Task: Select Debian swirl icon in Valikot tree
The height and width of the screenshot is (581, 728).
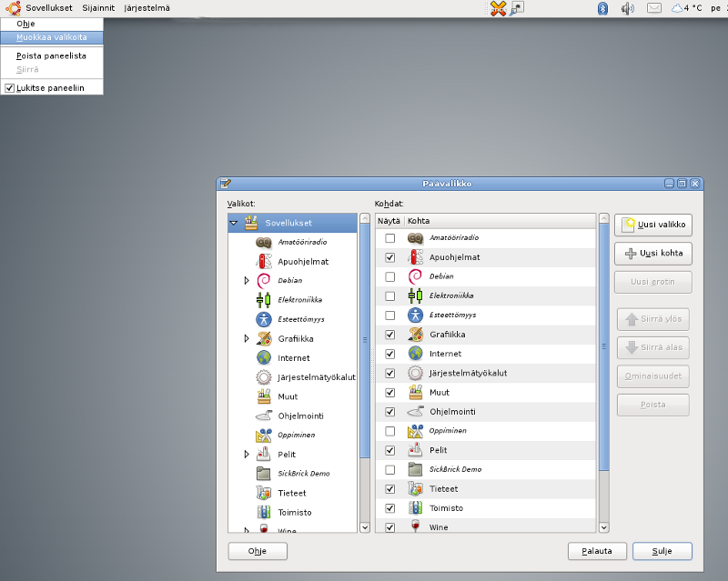Action: click(264, 280)
